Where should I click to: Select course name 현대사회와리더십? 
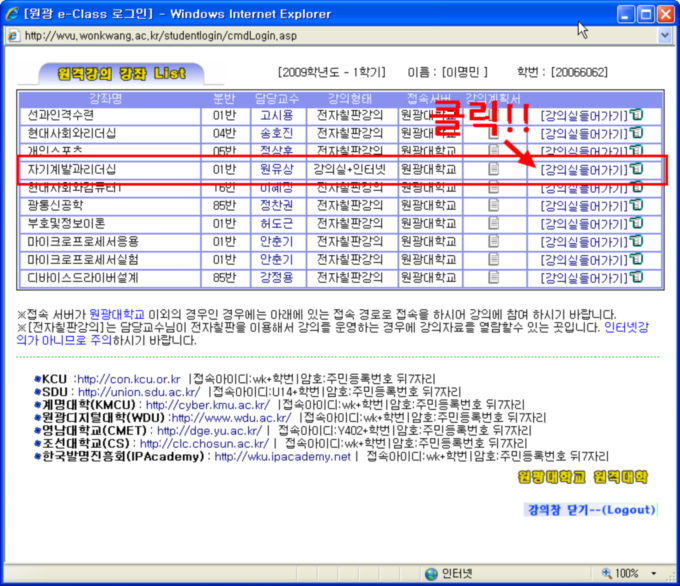point(72,133)
